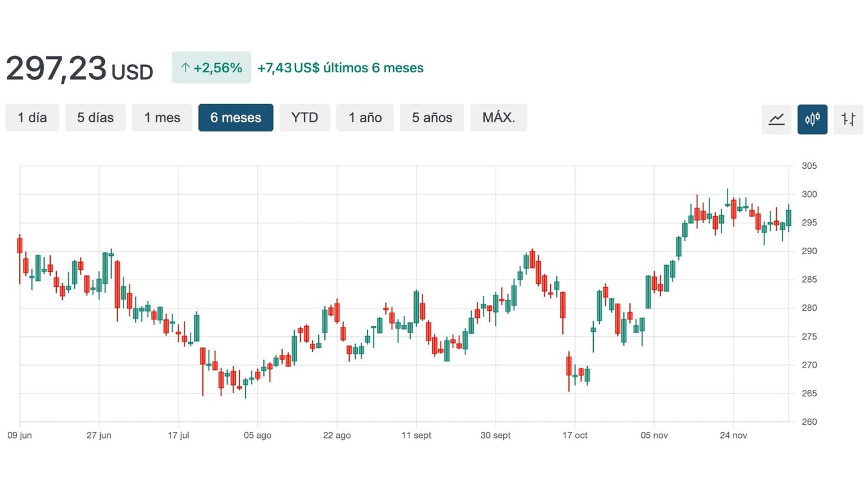The height and width of the screenshot is (488, 868).
Task: Choose the 5 años range
Action: (432, 117)
